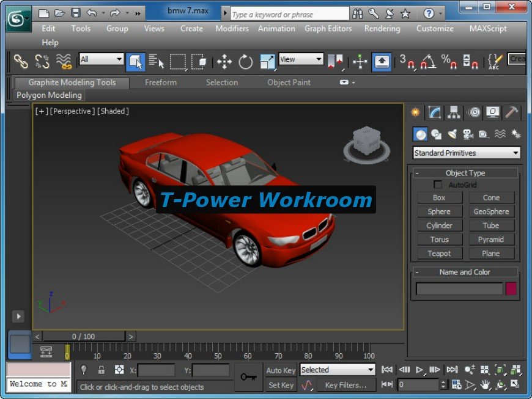Open Select by Name list
Viewport: 532px width, 399px height.
(x=157, y=62)
